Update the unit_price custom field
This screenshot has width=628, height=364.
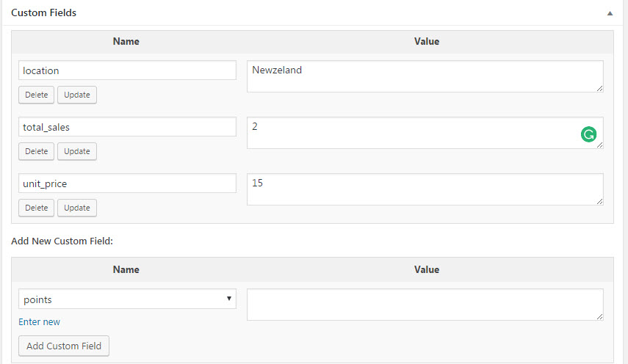77,208
